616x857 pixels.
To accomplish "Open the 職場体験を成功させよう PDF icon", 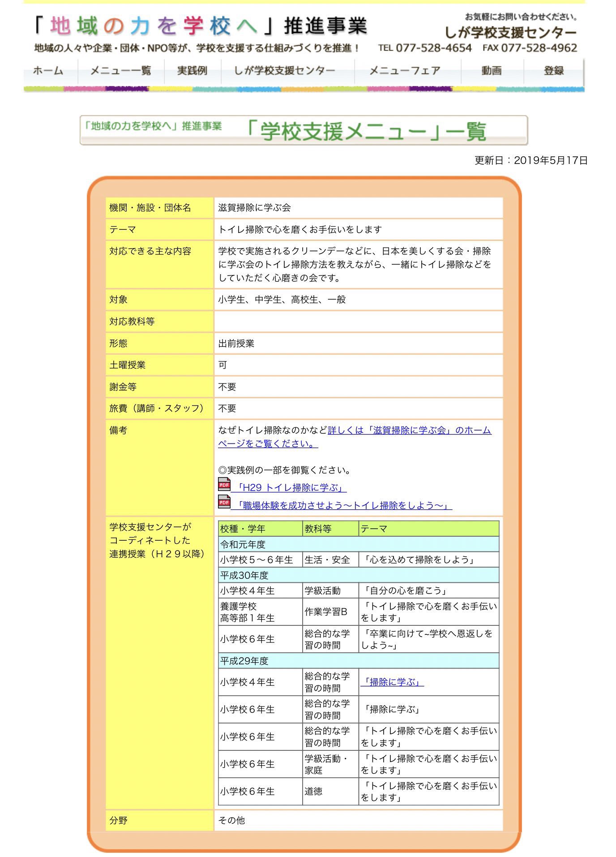I will click(x=224, y=502).
